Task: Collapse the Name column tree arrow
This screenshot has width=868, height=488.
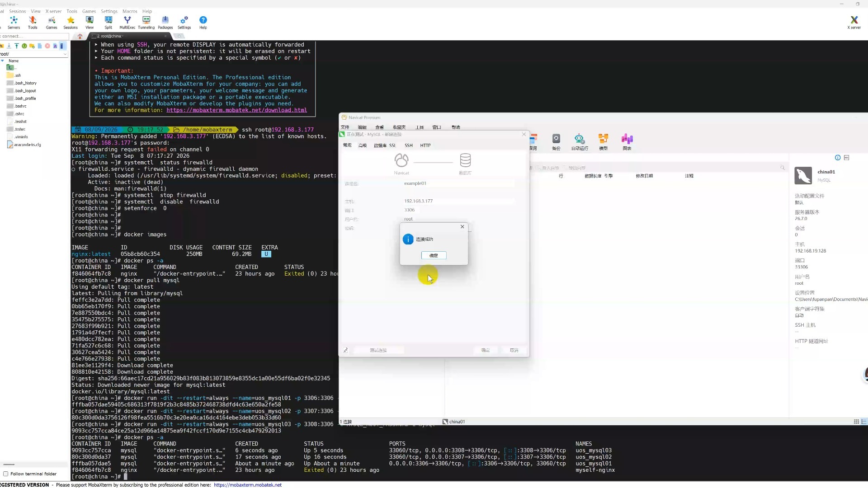Action: (x=2, y=61)
